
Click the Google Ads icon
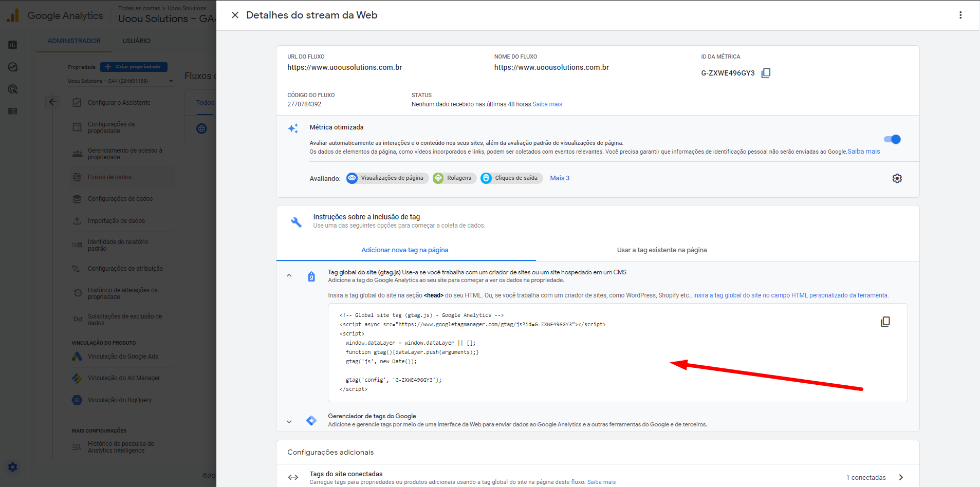77,357
